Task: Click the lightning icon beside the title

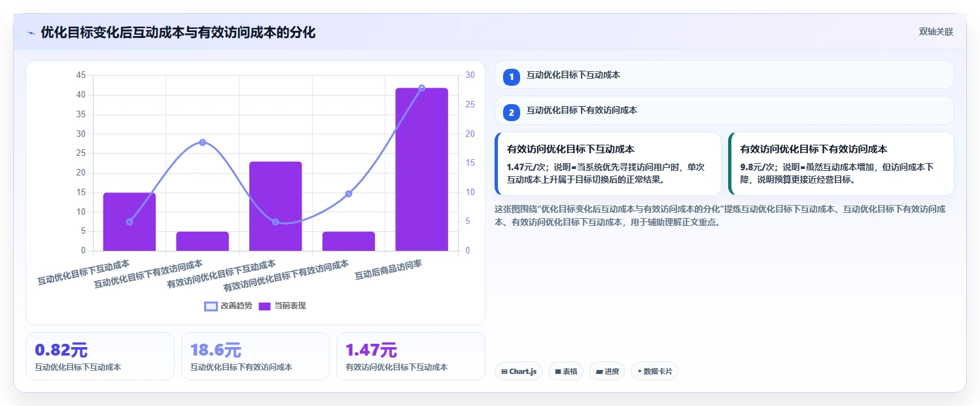Action: (31, 32)
